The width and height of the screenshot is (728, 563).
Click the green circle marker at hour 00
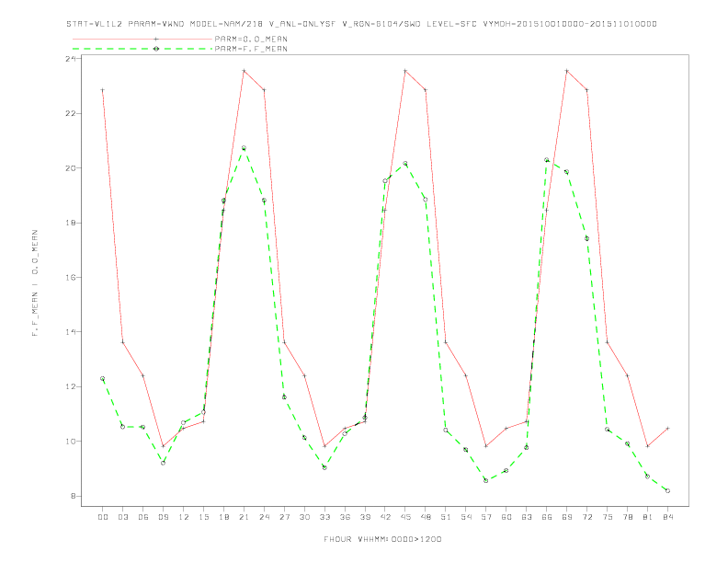click(103, 379)
